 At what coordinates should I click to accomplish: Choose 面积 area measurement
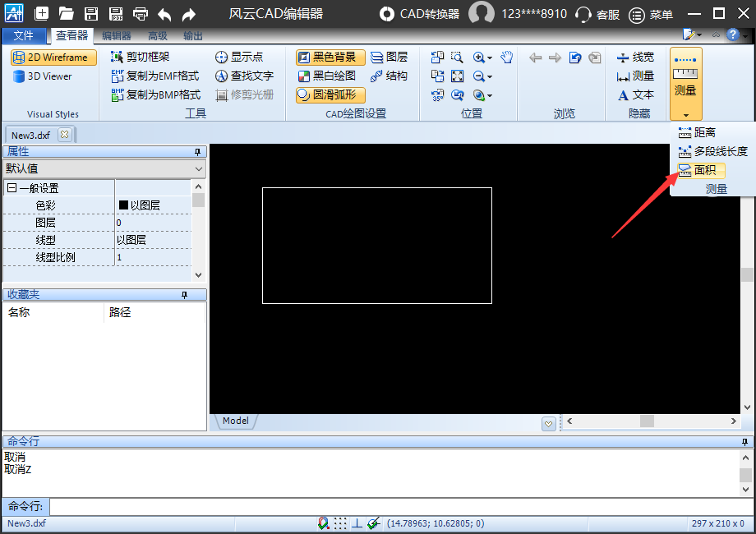point(700,170)
